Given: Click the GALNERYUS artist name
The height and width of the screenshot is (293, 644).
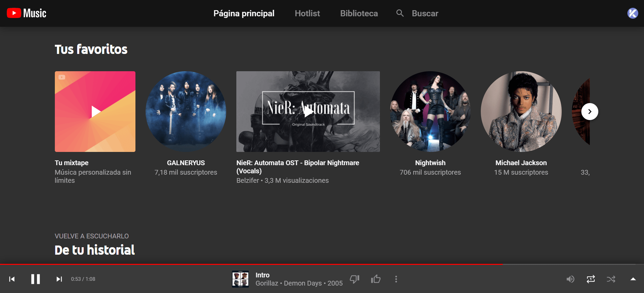Looking at the screenshot, I should pos(186,163).
